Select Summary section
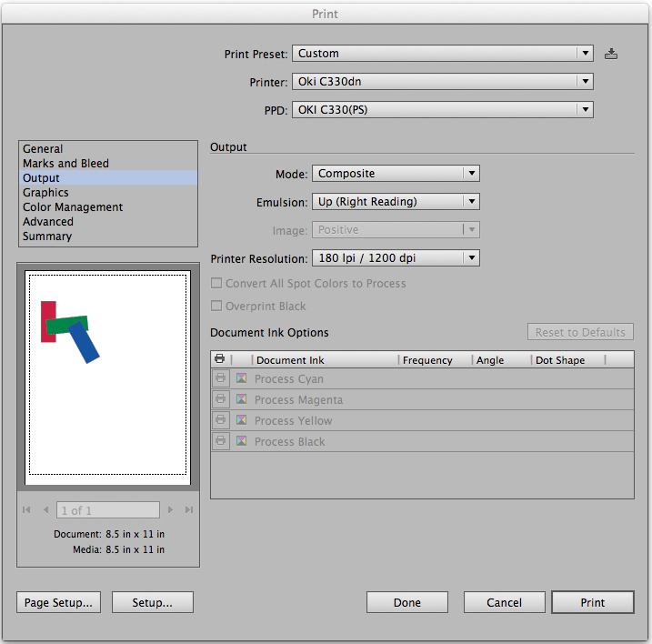 108,236
